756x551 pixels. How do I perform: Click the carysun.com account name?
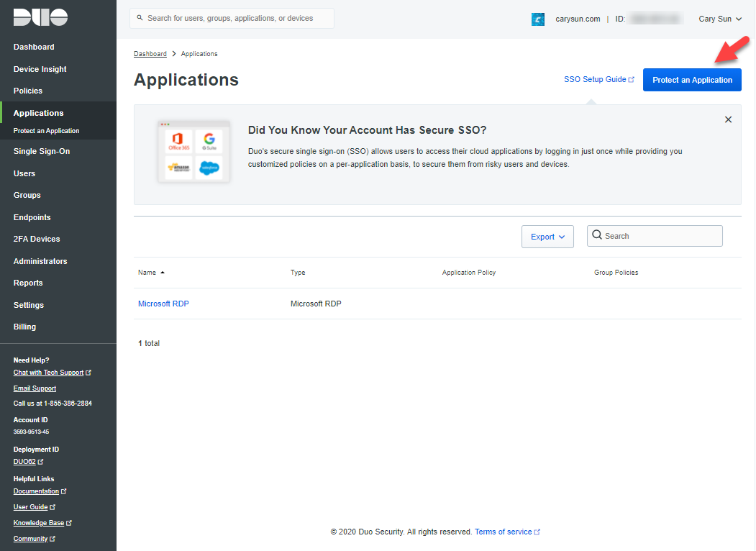pos(578,19)
